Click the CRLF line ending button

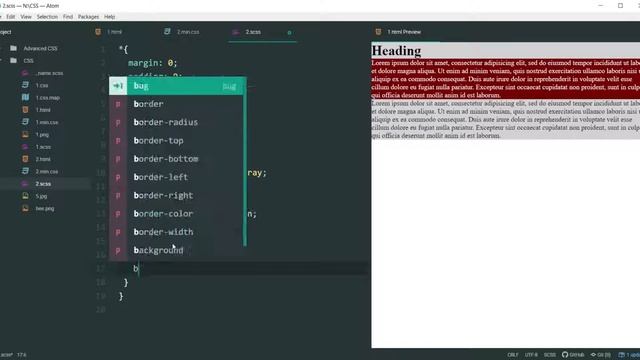click(513, 355)
